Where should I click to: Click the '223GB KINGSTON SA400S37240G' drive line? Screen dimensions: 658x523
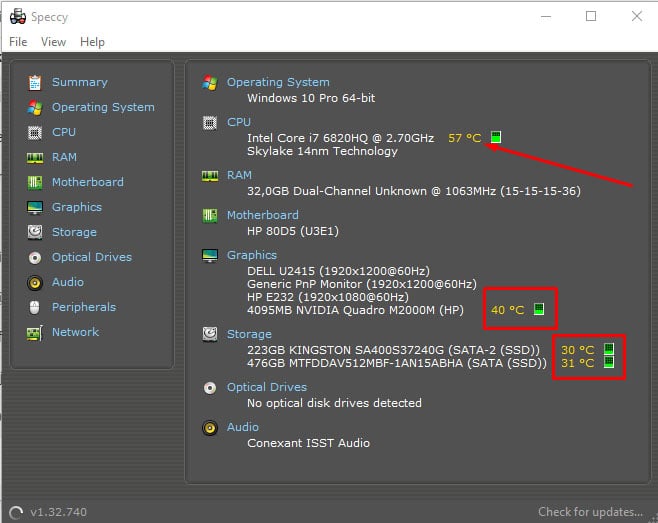pyautogui.click(x=393, y=350)
